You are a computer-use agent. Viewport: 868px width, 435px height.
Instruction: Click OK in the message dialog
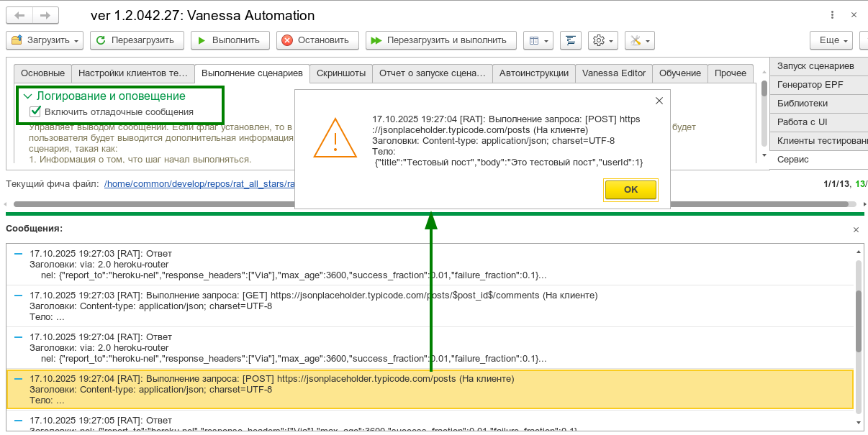coord(630,190)
